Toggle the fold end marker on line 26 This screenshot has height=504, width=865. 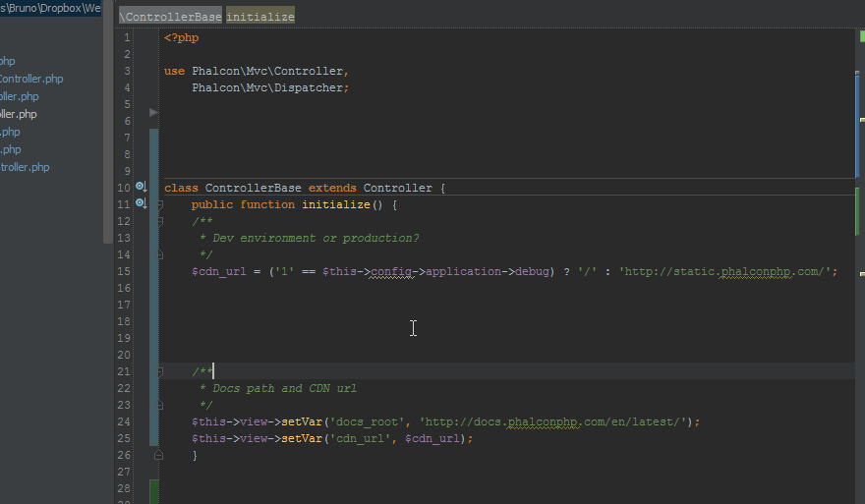click(159, 455)
